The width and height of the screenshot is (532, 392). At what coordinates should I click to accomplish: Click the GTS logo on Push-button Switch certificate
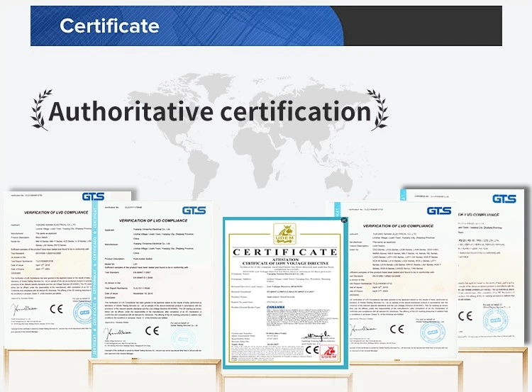coord(194,211)
